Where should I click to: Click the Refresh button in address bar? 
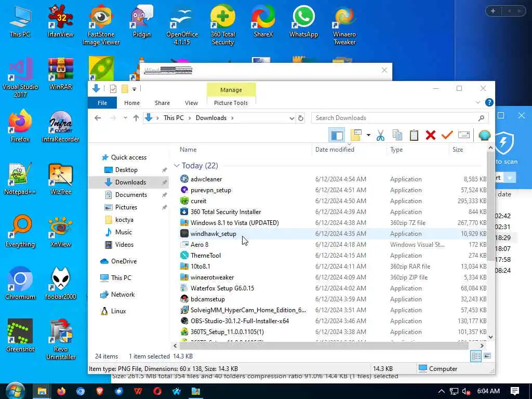[301, 118]
